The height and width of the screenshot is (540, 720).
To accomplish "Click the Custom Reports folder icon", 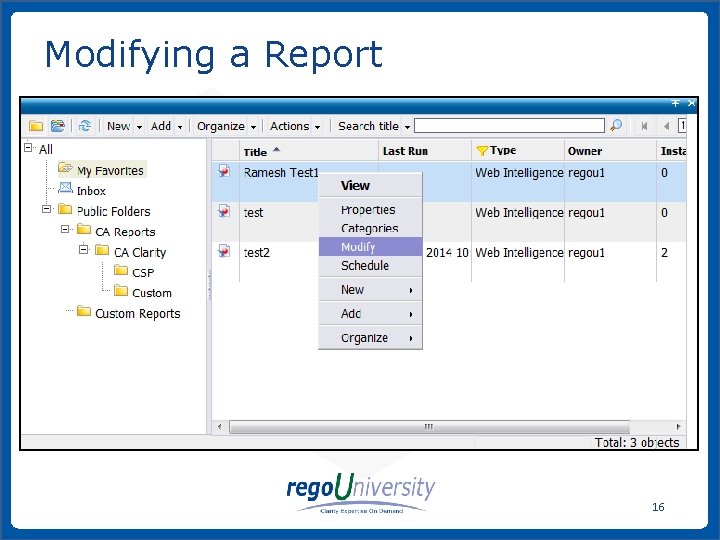I will pyautogui.click(x=84, y=311).
